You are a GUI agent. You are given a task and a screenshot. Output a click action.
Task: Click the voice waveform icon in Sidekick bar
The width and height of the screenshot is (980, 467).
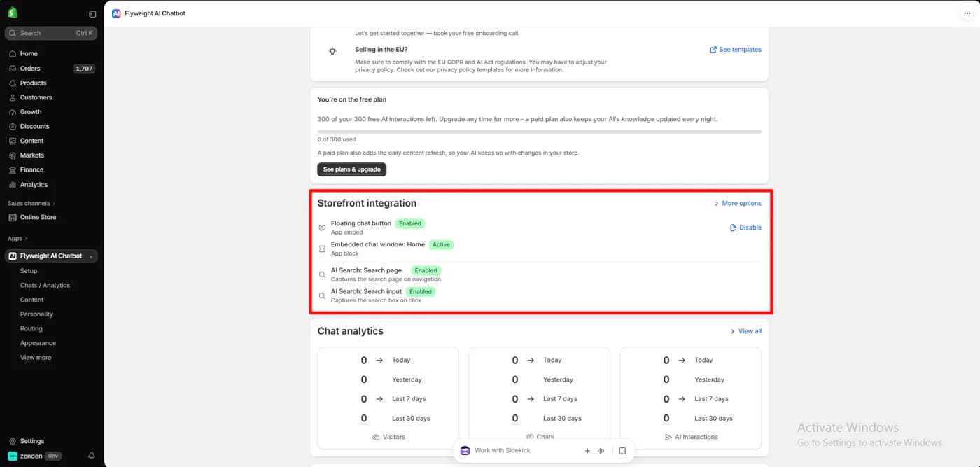(x=601, y=451)
